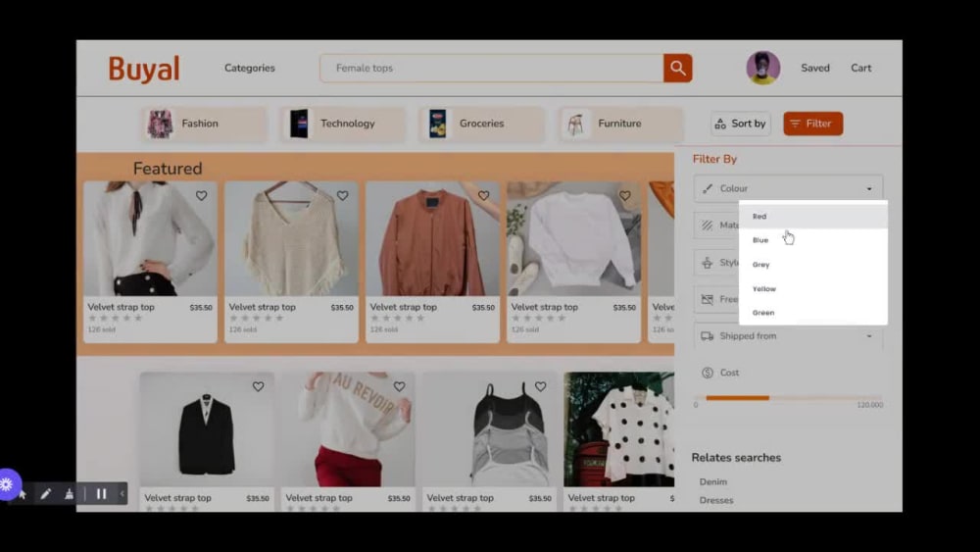Image resolution: width=980 pixels, height=552 pixels.
Task: Open the white blouse Featured product image
Action: click(151, 239)
